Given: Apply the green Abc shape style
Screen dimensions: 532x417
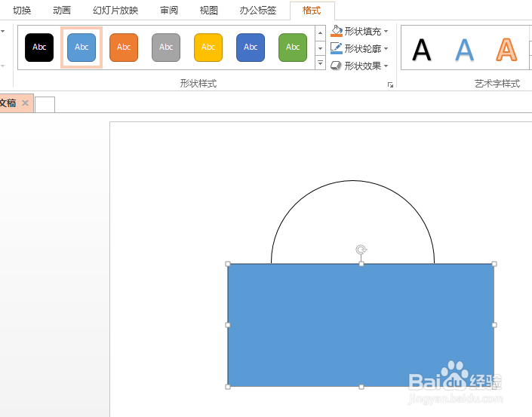Looking at the screenshot, I should pyautogui.click(x=293, y=48).
